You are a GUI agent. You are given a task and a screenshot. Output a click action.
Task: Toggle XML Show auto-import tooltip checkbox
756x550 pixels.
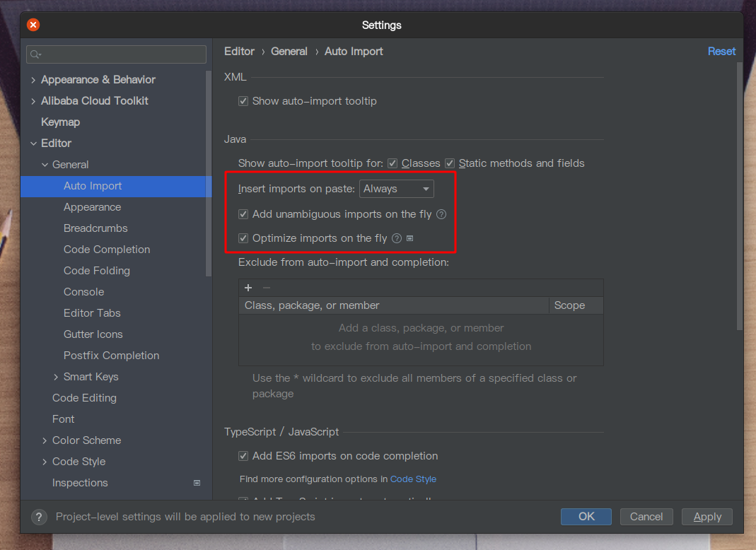click(x=243, y=101)
